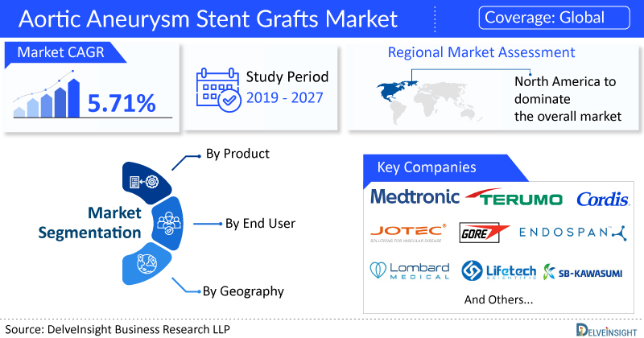644x338 pixels.
Task: Click the North America to dominate text
Action: click(568, 99)
